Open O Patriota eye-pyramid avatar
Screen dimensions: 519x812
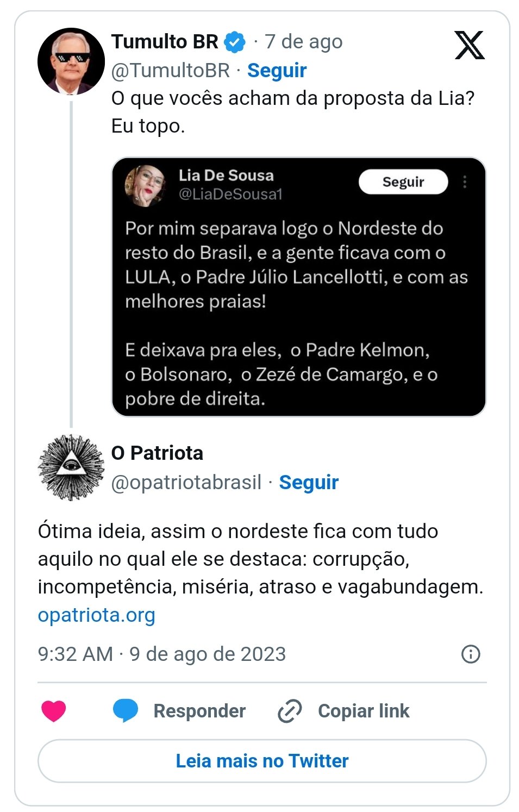71,467
